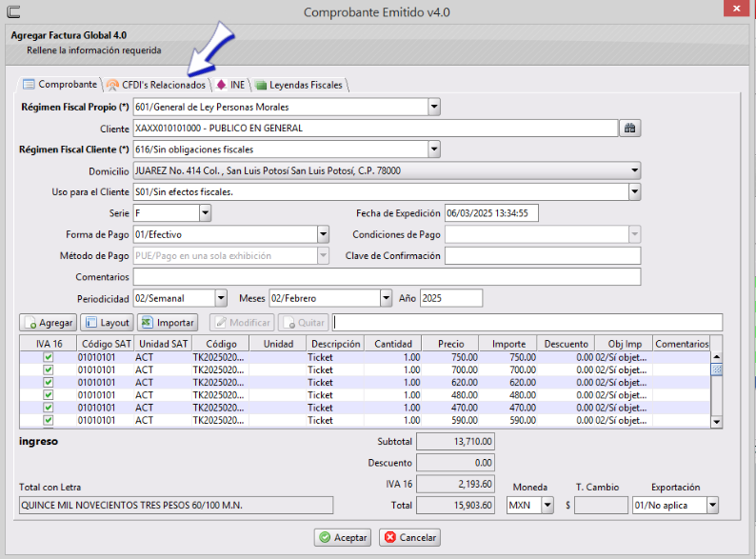Viewport: 756px width, 559px height.
Task: Click the Importe column header
Action: 508,344
